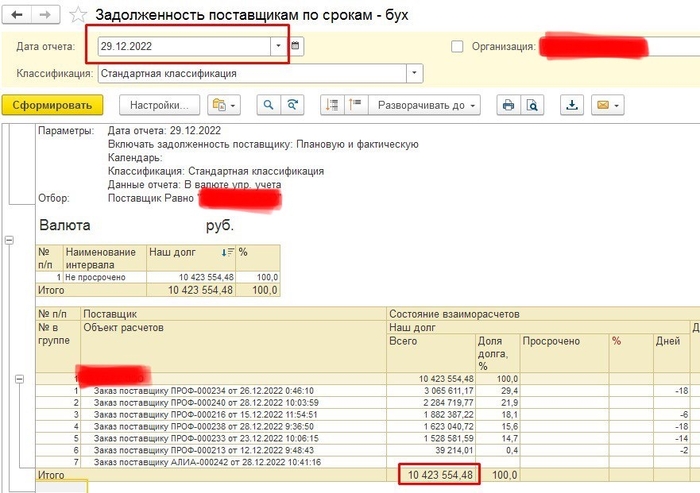Viewport: 700px width, 493px height.
Task: Click the Организация input field
Action: click(x=600, y=46)
